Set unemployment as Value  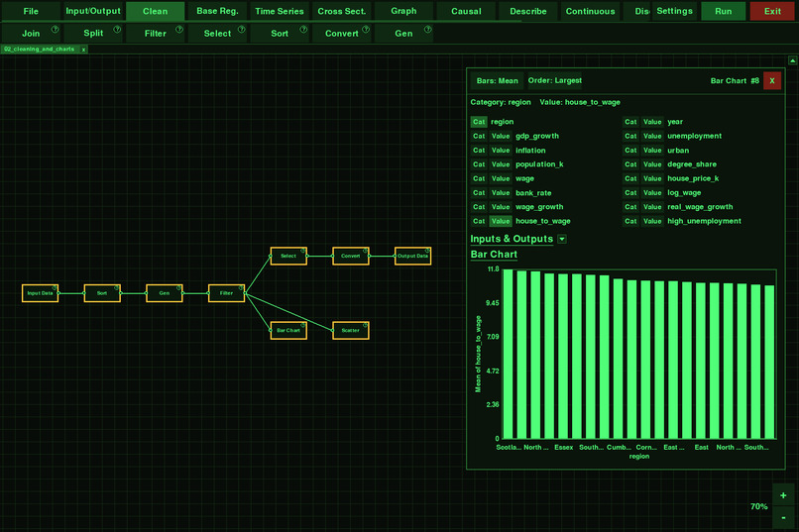click(652, 136)
